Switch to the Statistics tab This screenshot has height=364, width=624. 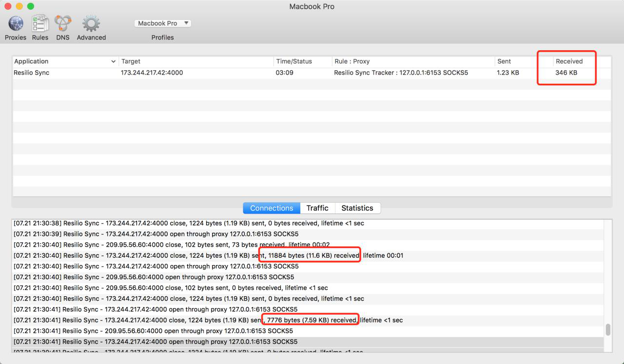click(x=357, y=208)
